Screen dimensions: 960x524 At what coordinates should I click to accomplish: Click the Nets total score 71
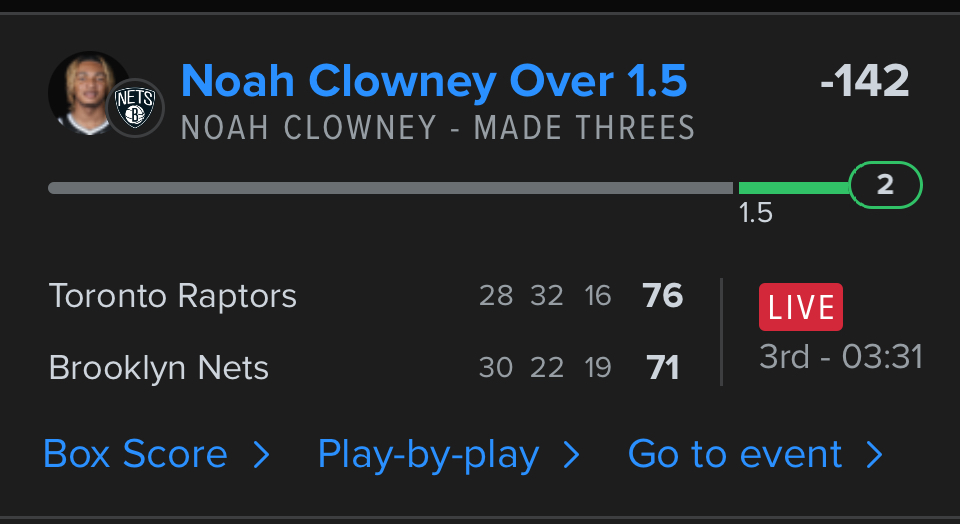pos(663,368)
